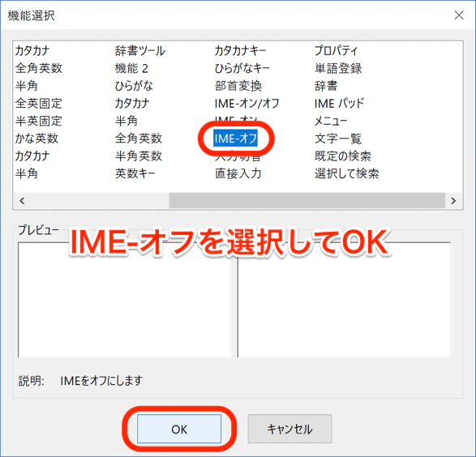
Task: Select the IME-オフ entry
Action: coord(236,139)
